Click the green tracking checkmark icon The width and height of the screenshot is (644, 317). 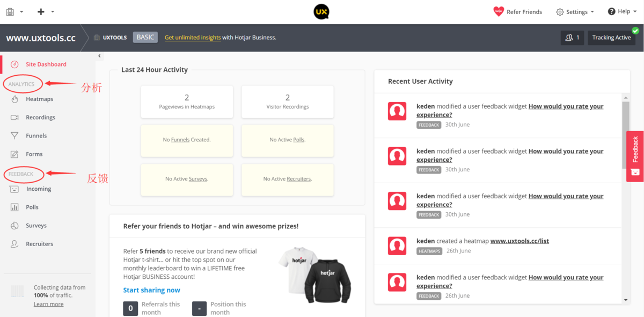635,31
